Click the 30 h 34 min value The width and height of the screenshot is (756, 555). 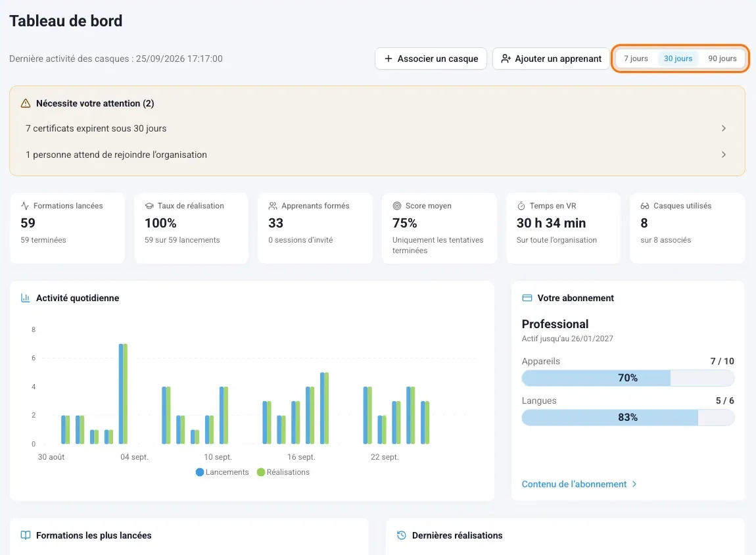tap(551, 224)
